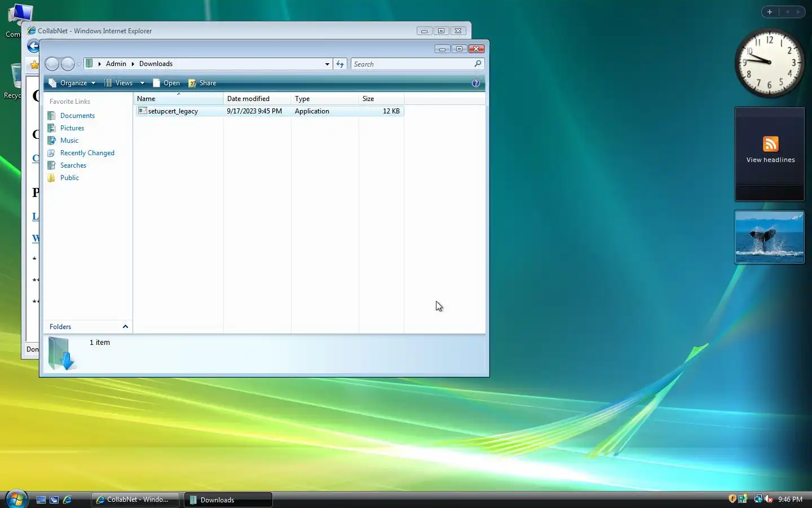The width and height of the screenshot is (812, 508).
Task: Expand the Folders pane chevron
Action: pyautogui.click(x=125, y=327)
